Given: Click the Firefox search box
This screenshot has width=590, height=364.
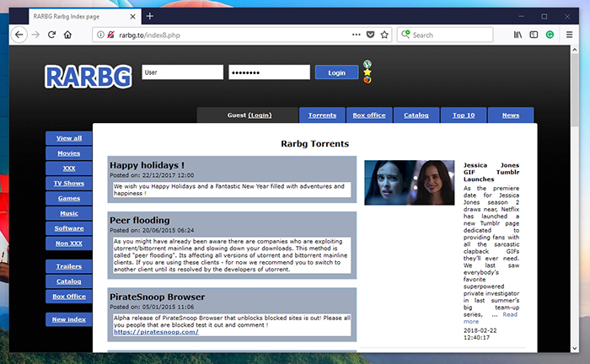Looking at the screenshot, I should [x=451, y=35].
